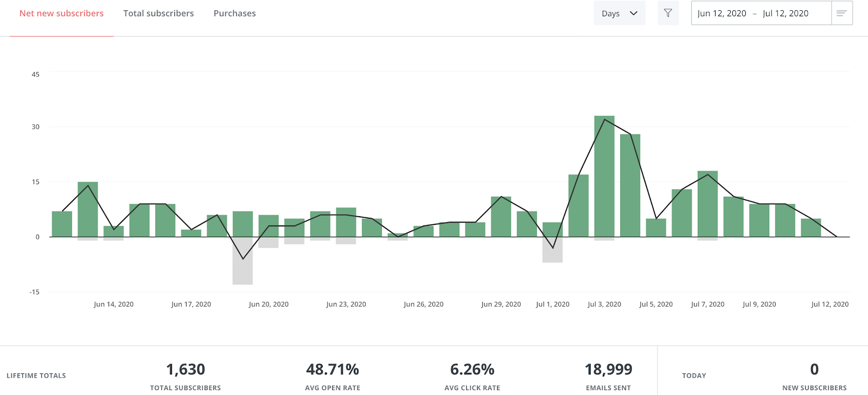
Task: Click the x-axis label Jun 29, 2020
Action: point(501,305)
